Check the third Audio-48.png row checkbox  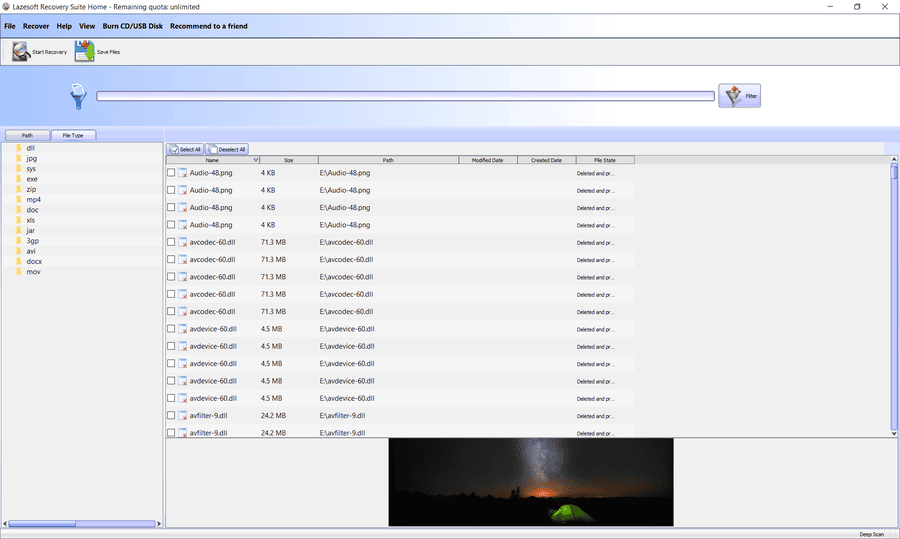[171, 207]
